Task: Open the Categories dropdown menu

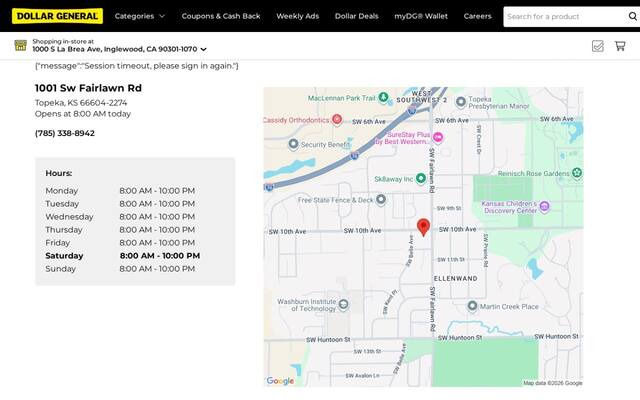Action: 140,16
